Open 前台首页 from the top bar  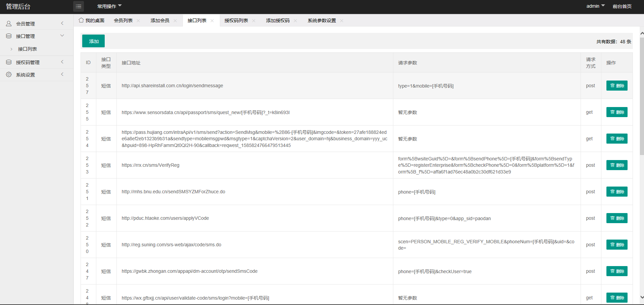tap(622, 6)
